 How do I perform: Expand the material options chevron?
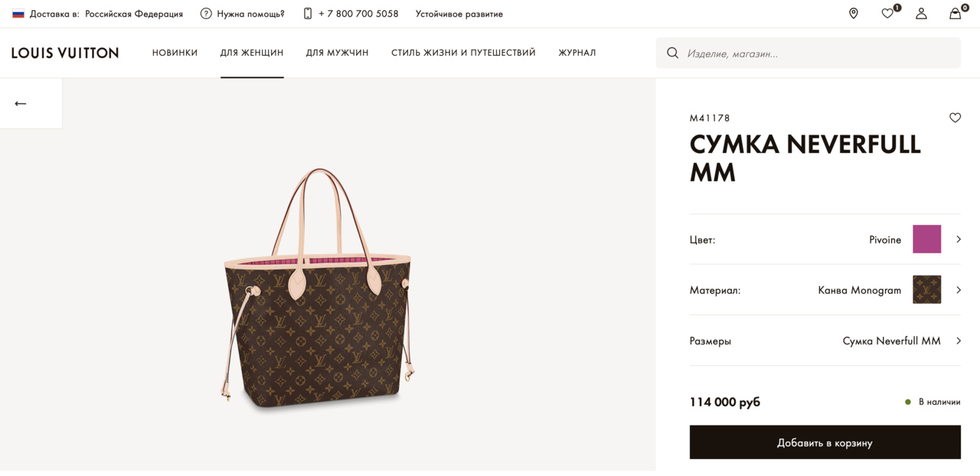point(958,290)
